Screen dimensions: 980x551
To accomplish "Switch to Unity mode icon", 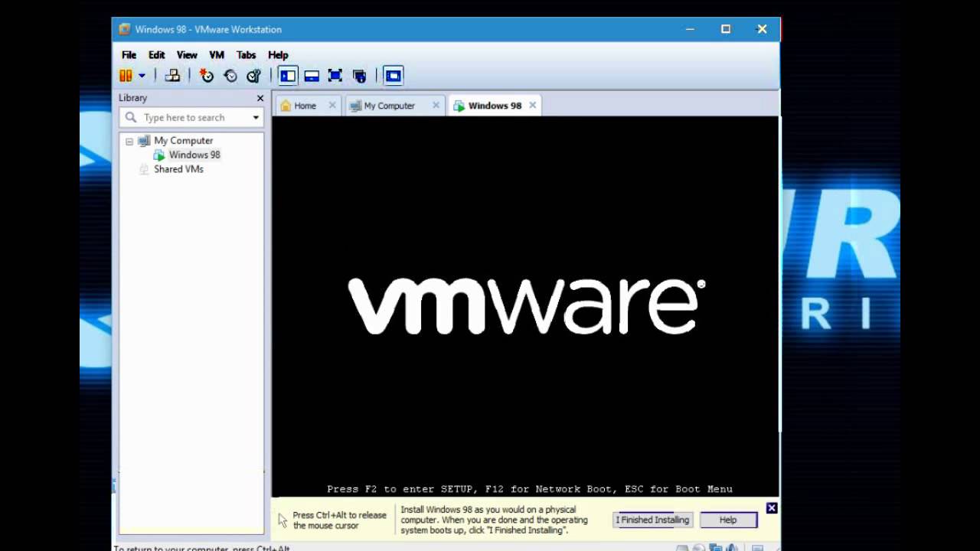I will (x=359, y=75).
